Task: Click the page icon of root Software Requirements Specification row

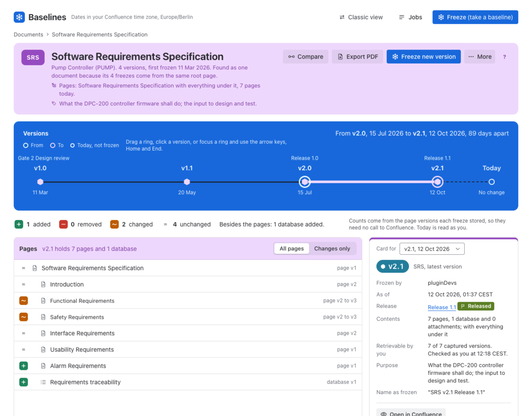Action: tap(35, 268)
